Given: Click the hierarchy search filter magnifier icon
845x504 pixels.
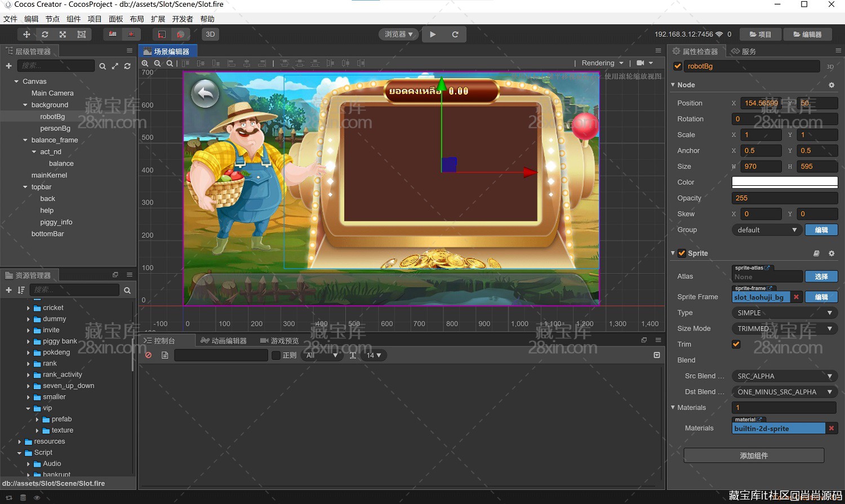Looking at the screenshot, I should (103, 66).
